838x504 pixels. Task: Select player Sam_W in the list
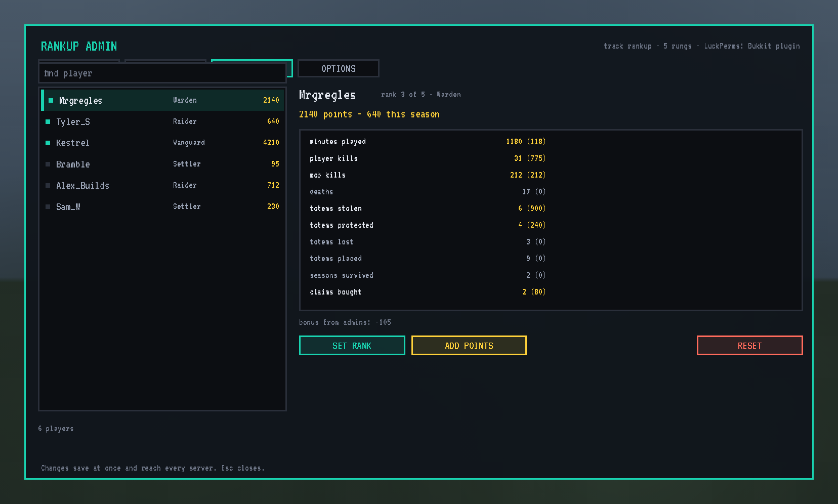[x=162, y=206]
